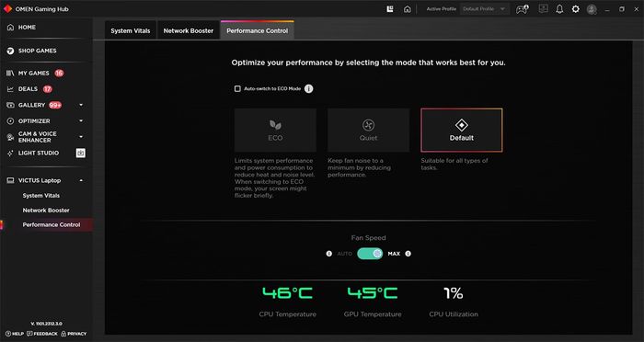Click the 45°C GPU Temperature reading

pyautogui.click(x=373, y=293)
